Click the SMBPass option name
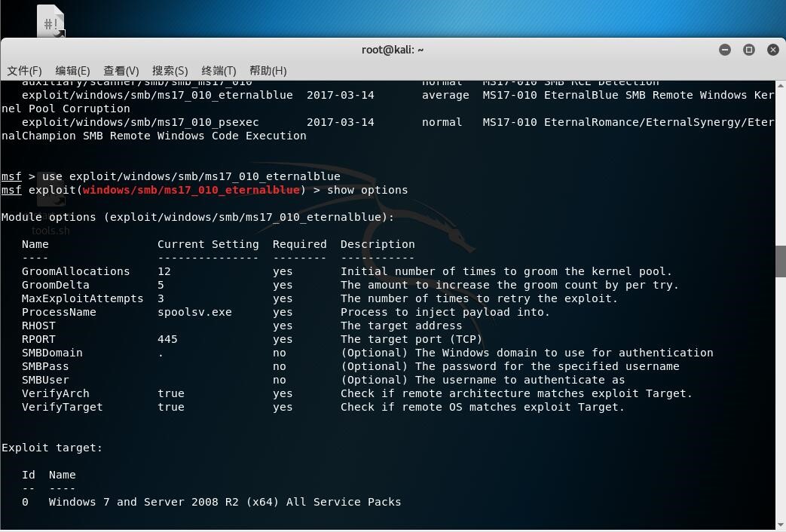 [45, 366]
